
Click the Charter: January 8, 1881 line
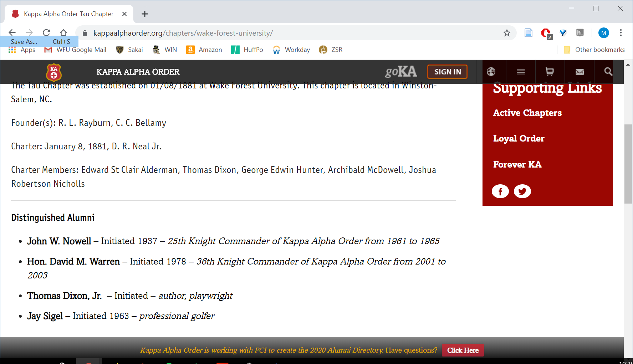point(86,146)
